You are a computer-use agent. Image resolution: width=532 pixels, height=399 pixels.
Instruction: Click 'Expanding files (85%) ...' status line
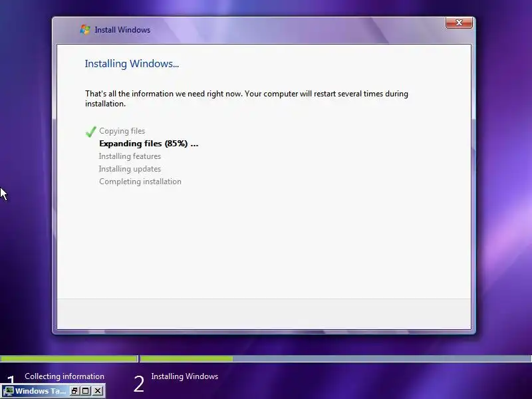148,144
